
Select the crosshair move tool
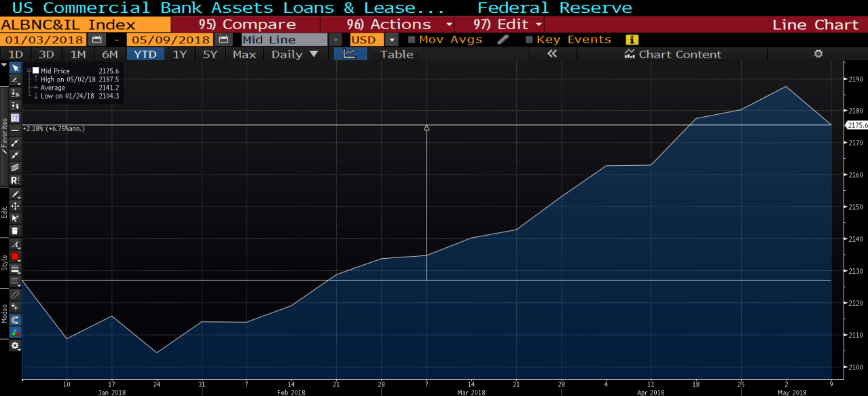pos(15,206)
